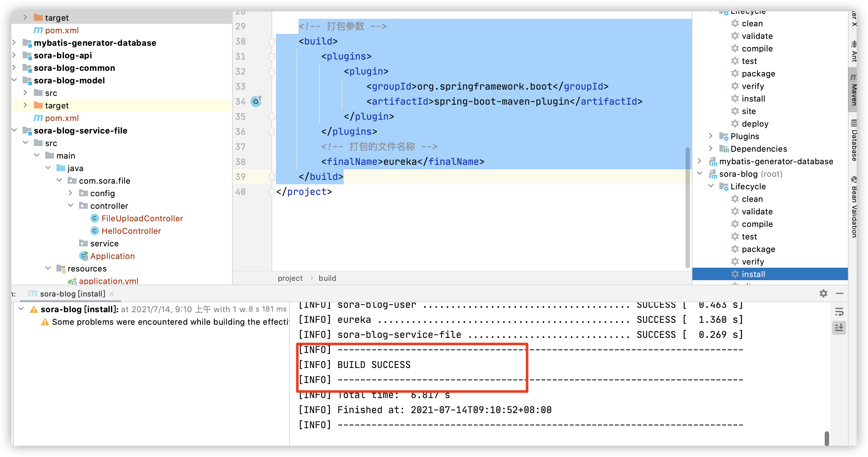Collapse the build tag fold marker on line 30
The image size is (868, 457).
tap(272, 41)
